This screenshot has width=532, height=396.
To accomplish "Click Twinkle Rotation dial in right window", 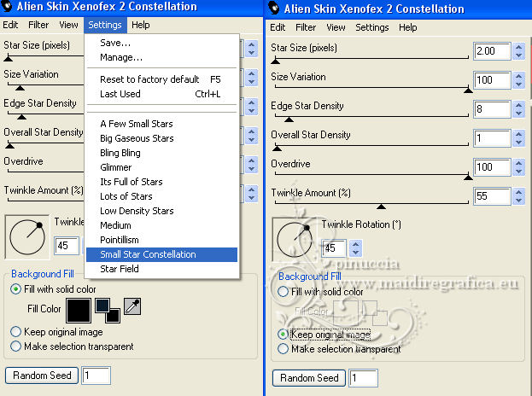I will coord(295,239).
